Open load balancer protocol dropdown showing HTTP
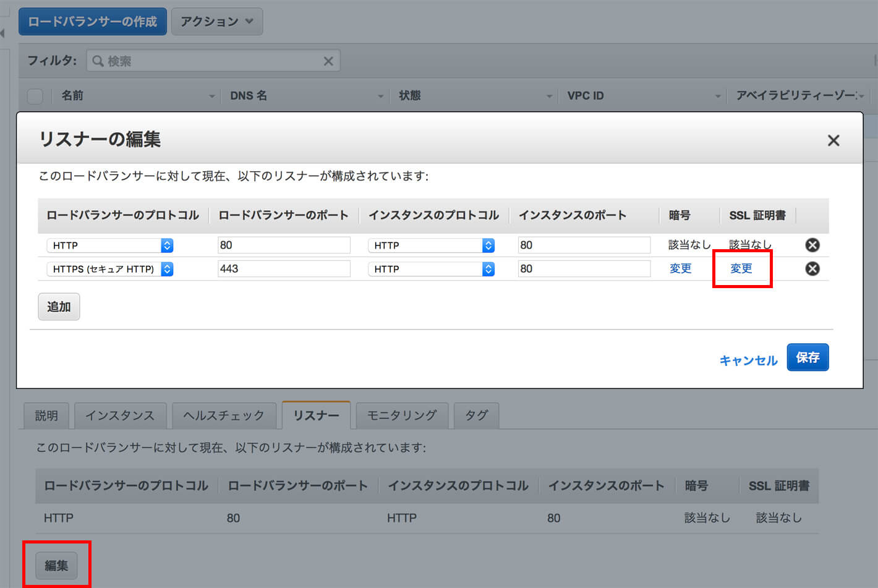Image resolution: width=878 pixels, height=588 pixels. [x=109, y=245]
